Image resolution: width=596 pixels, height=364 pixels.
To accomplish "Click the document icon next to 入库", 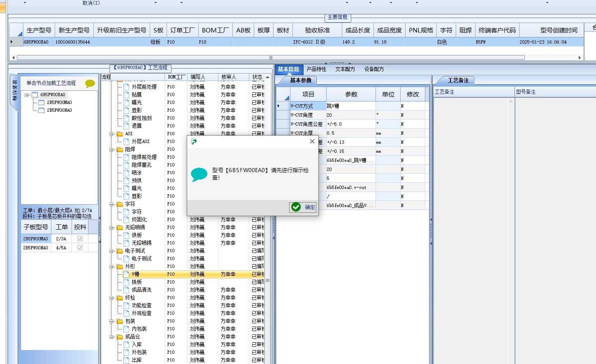I will pyautogui.click(x=127, y=344).
